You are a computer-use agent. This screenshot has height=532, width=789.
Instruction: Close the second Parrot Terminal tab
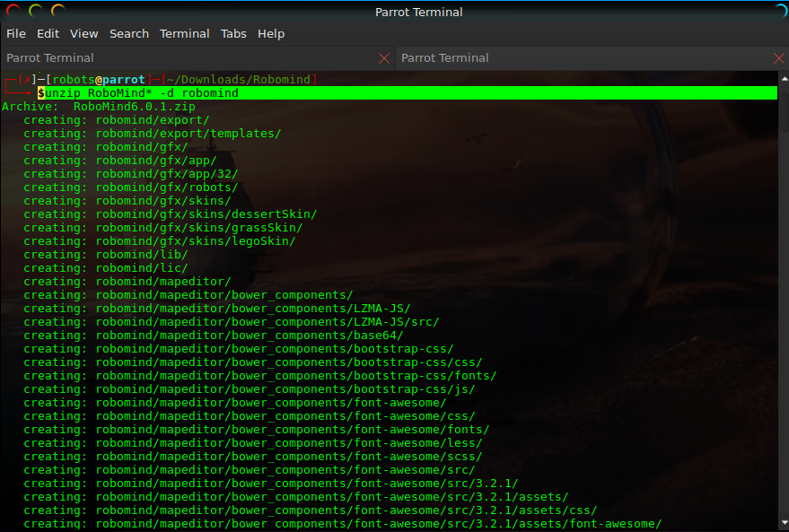tap(779, 59)
